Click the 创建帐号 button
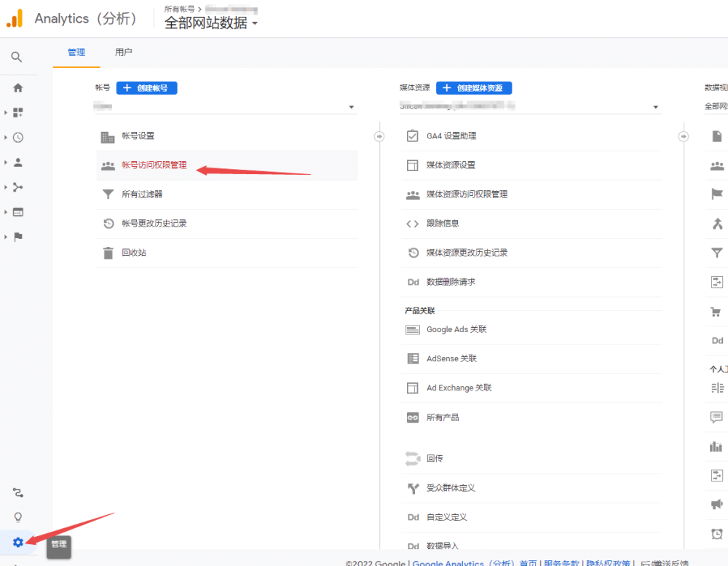 146,87
